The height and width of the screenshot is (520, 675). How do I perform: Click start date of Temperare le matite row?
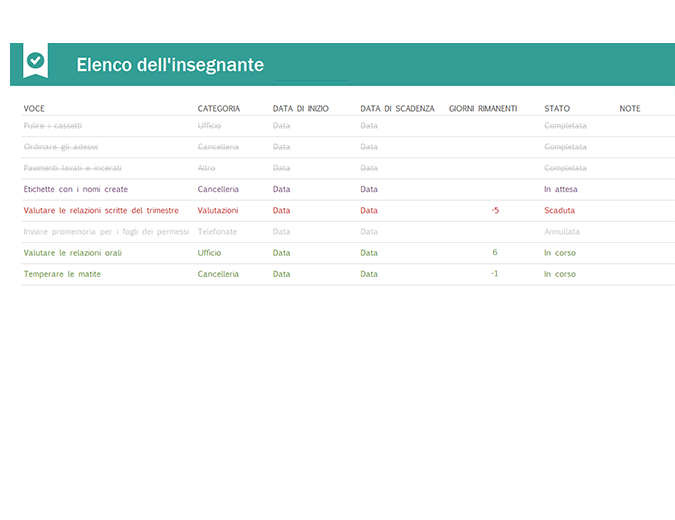[282, 274]
